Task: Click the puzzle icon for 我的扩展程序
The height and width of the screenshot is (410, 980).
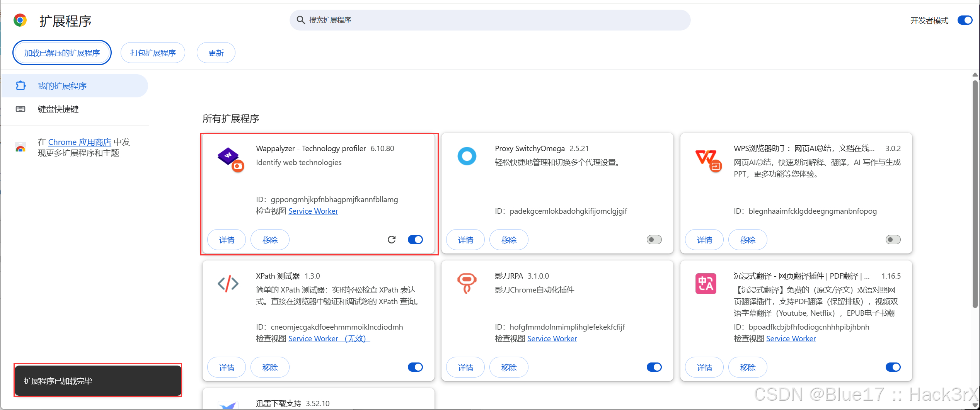Action: click(x=21, y=85)
